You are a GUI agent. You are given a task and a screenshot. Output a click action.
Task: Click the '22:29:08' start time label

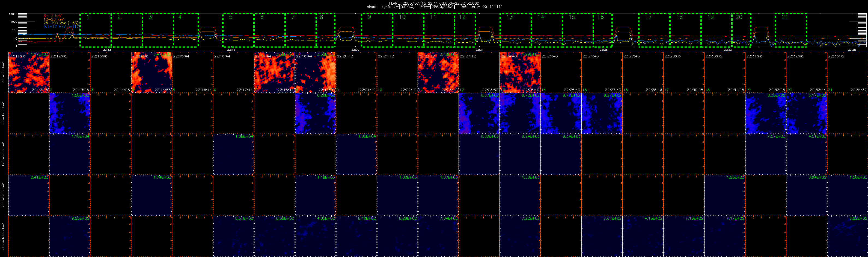672,56
